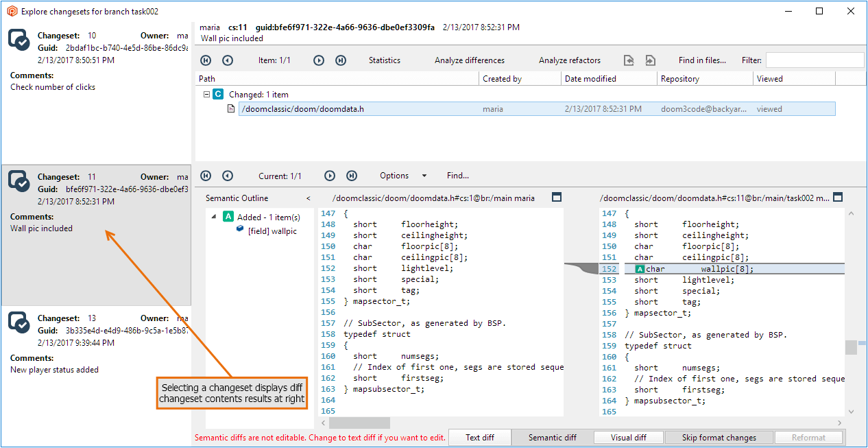Open the Options dropdown arrow

click(x=424, y=176)
